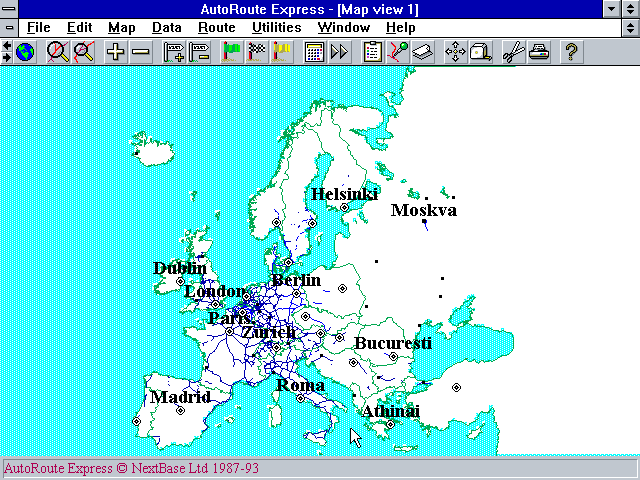Screen dimensions: 640x480
Task: Open the application control menu box
Action: point(9,9)
